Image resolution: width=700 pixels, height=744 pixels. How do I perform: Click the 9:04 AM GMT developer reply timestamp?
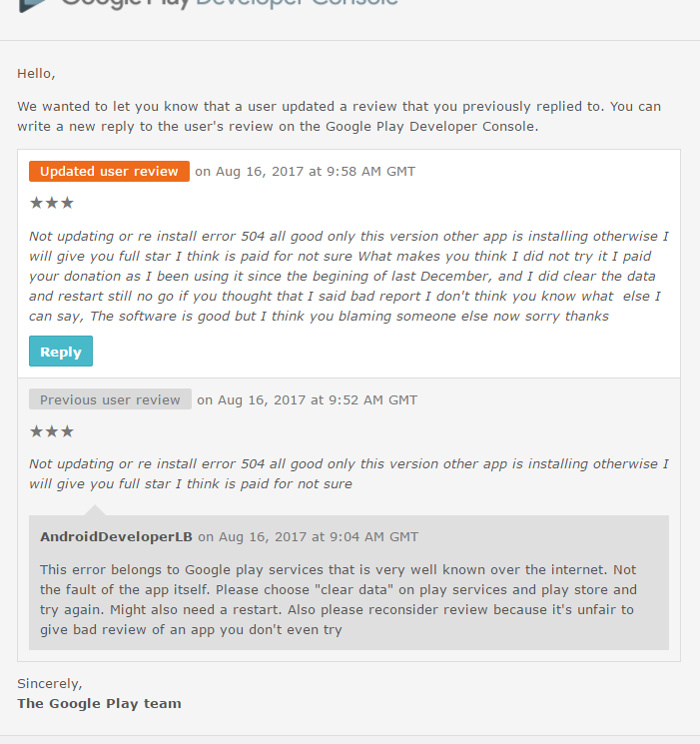point(308,536)
